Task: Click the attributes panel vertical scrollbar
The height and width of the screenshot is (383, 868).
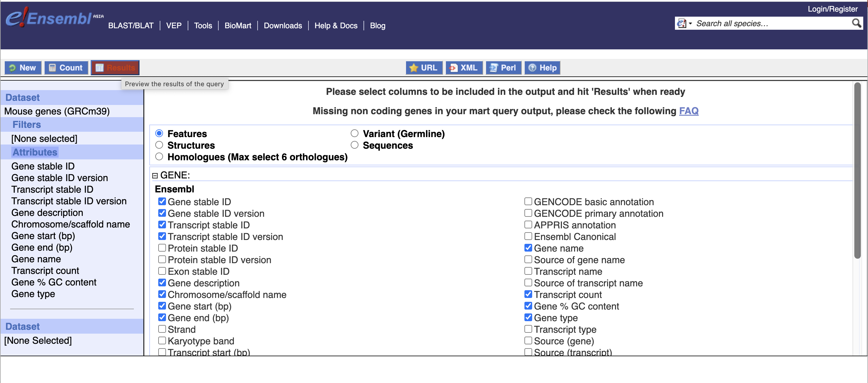Action: 857,170
